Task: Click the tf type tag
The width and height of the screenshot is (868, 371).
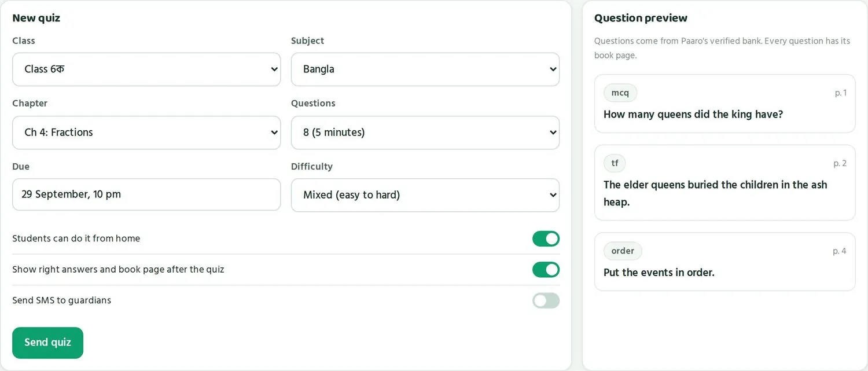Action: click(x=615, y=163)
